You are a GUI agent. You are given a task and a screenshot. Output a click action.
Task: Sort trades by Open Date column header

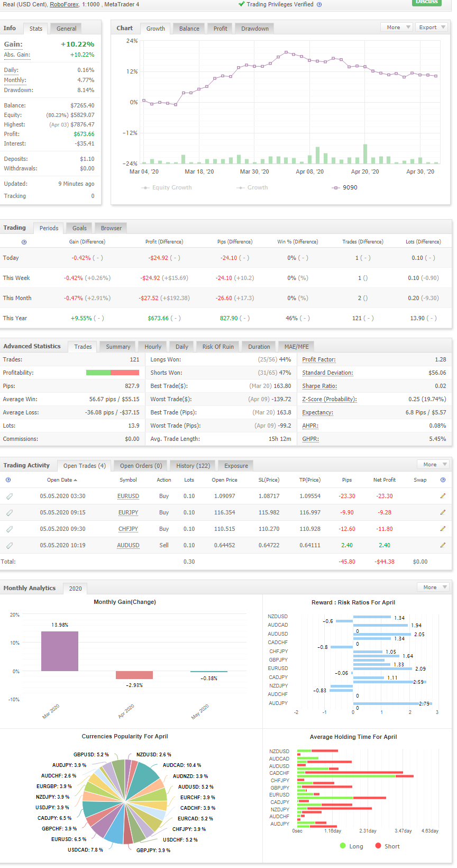pos(62,480)
